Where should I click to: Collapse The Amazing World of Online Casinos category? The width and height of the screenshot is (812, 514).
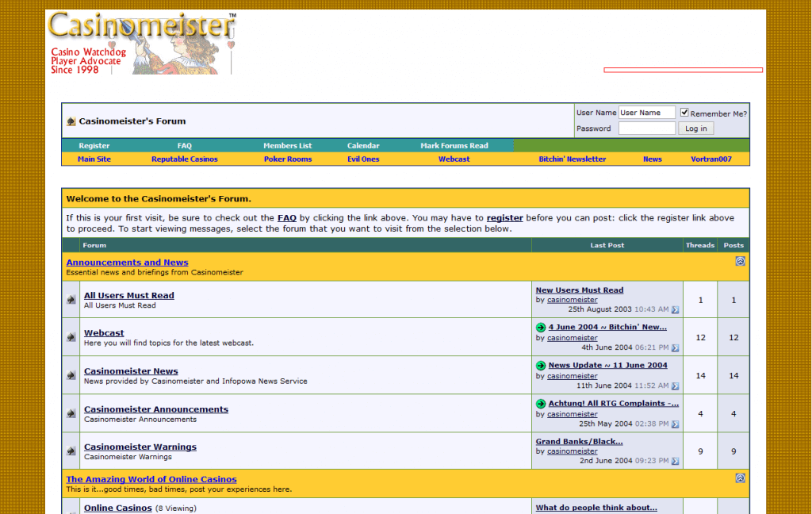pos(740,478)
